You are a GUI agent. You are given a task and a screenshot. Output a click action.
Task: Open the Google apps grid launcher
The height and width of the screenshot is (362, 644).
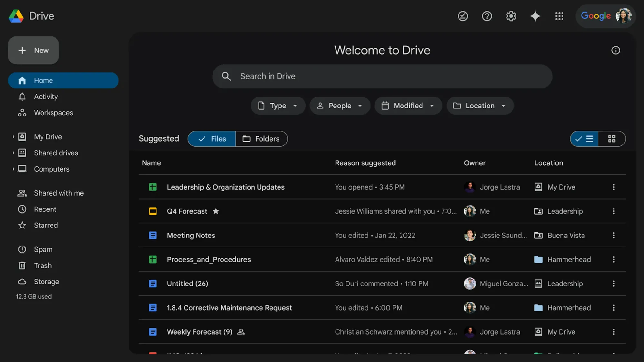click(559, 16)
